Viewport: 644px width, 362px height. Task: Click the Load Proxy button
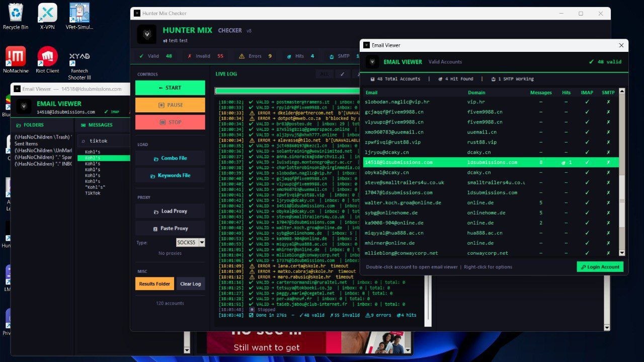(x=170, y=211)
